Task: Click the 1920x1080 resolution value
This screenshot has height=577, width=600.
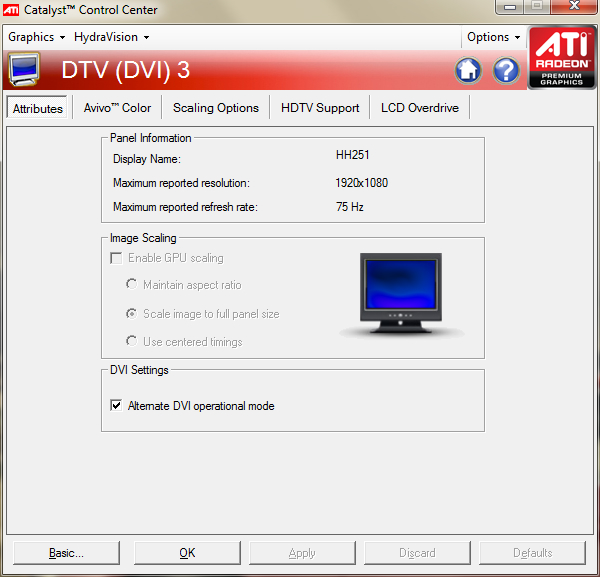Action: tap(362, 183)
